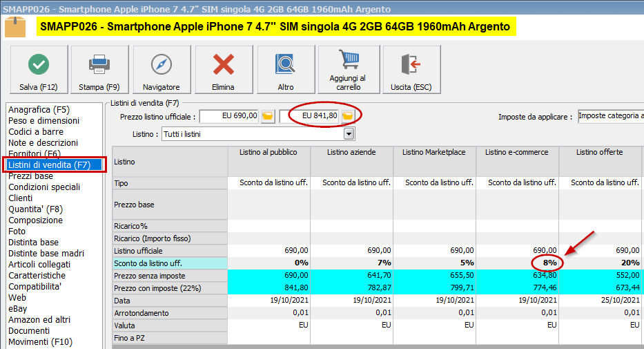Select the 8% discount cell for e-commerce
The height and width of the screenshot is (349, 644).
click(517, 263)
